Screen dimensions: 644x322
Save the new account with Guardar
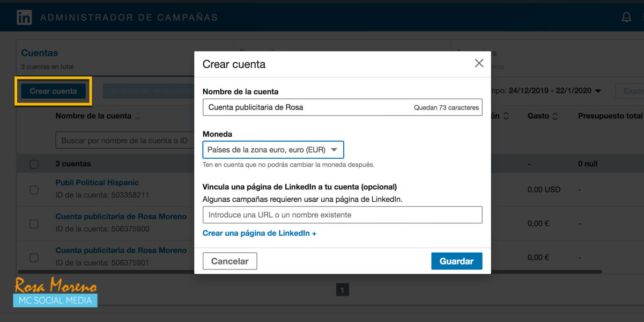(456, 261)
